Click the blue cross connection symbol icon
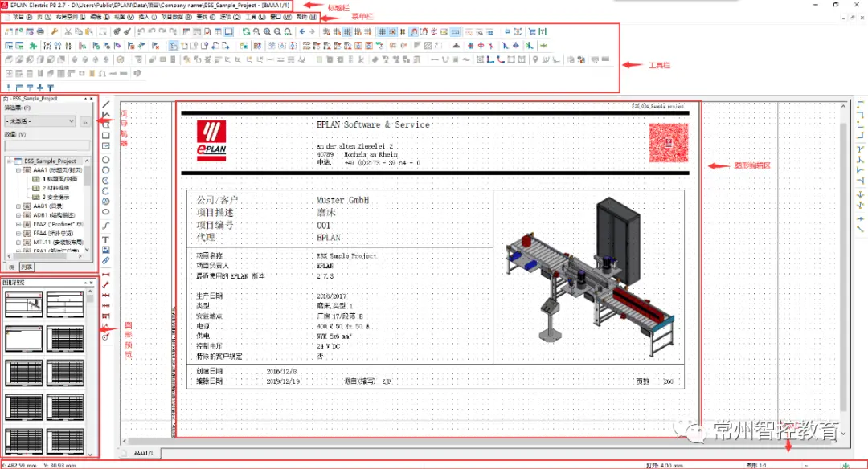The height and width of the screenshot is (469, 868). click(40, 87)
